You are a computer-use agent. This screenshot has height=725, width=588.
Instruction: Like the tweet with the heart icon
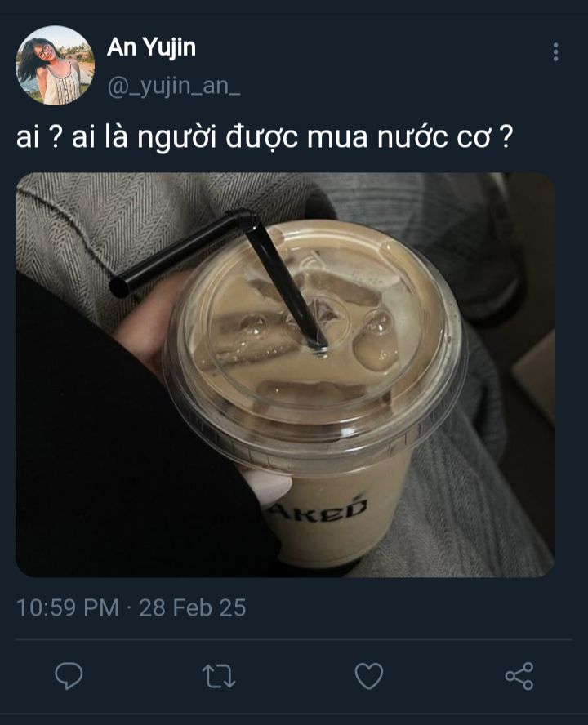(368, 676)
